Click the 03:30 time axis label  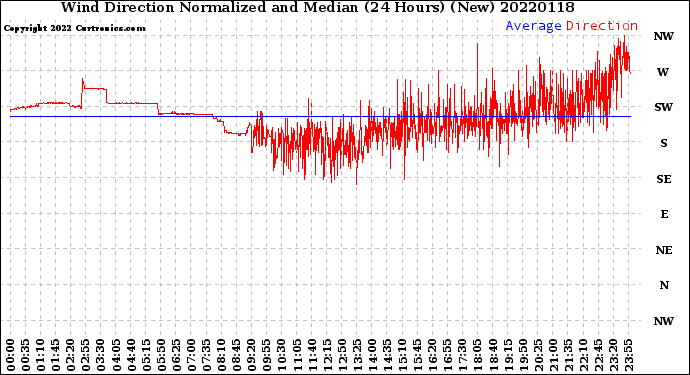[101, 355]
